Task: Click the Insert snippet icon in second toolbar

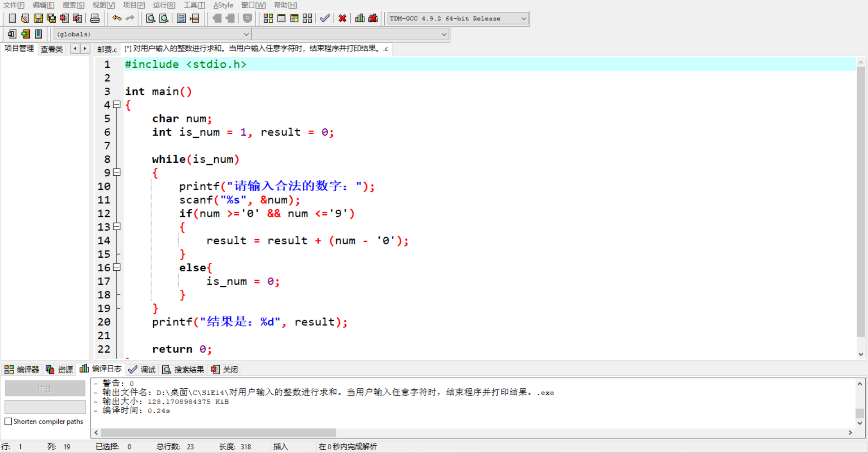Action: (x=12, y=34)
